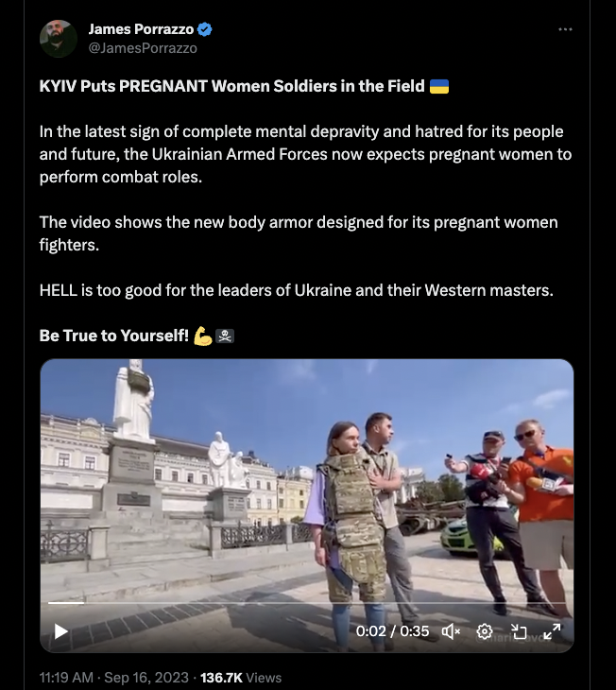The image size is (616, 690).
Task: Expand video to fullscreen
Action: (x=552, y=631)
